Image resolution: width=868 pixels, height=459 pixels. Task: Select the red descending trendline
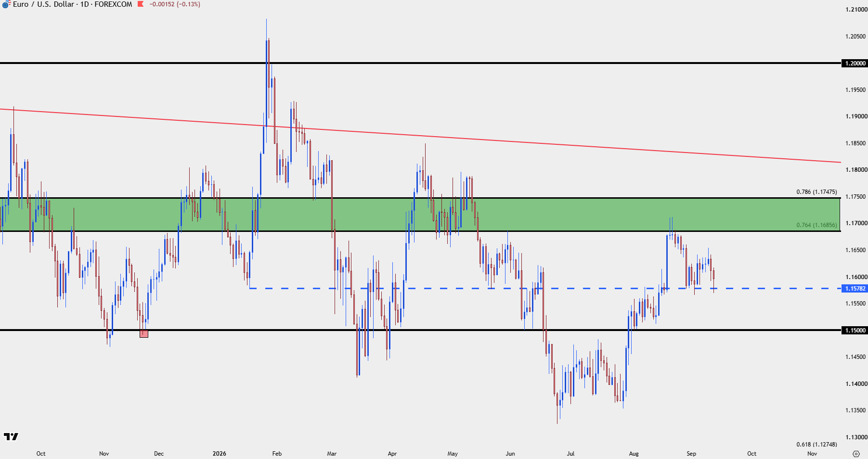point(420,136)
